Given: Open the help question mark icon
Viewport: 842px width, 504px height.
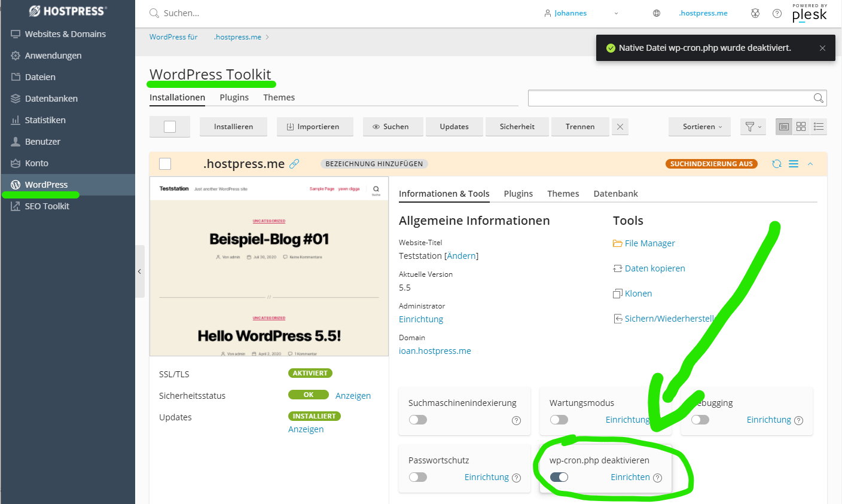Looking at the screenshot, I should coord(777,13).
